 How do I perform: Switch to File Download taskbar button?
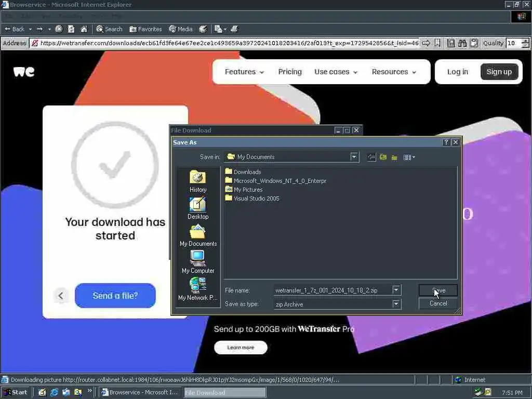224,392
